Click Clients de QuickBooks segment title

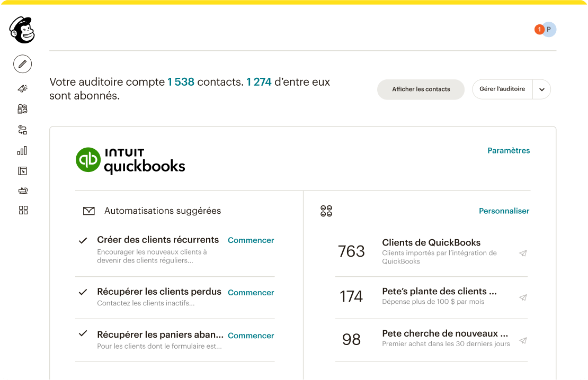pyautogui.click(x=431, y=242)
